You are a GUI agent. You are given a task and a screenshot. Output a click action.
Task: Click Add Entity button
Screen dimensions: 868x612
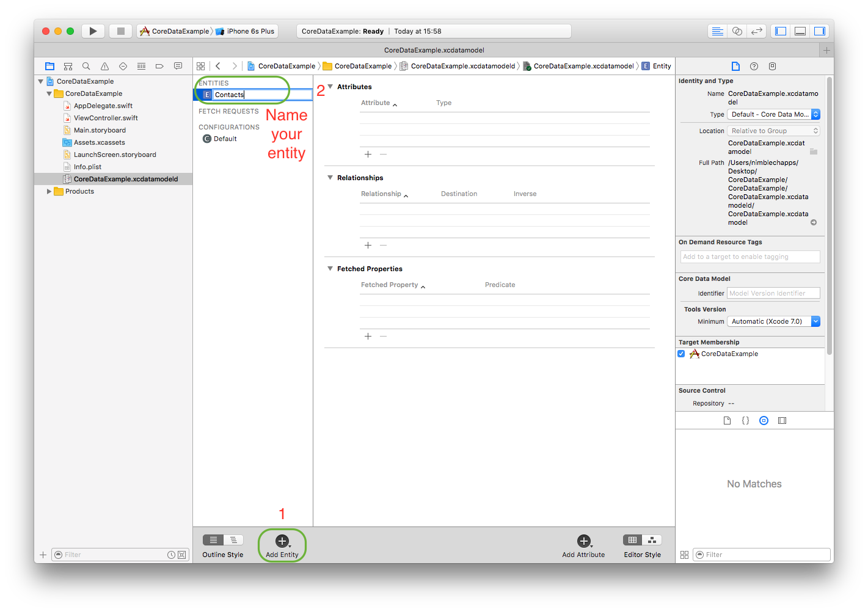282,545
